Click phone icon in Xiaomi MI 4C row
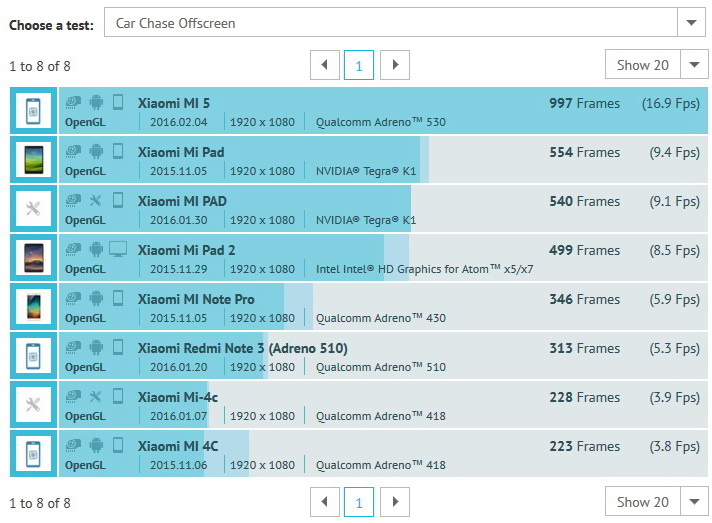The height and width of the screenshot is (523, 712). point(118,445)
